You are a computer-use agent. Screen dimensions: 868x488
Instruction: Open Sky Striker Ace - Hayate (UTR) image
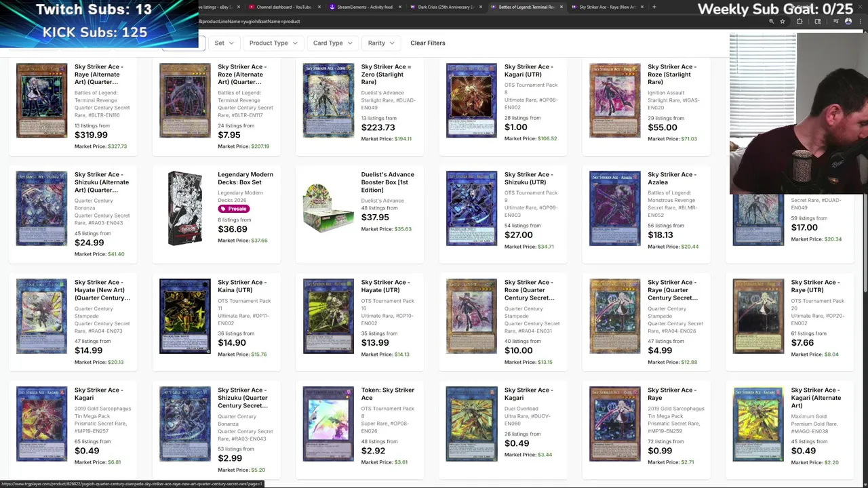coord(328,317)
